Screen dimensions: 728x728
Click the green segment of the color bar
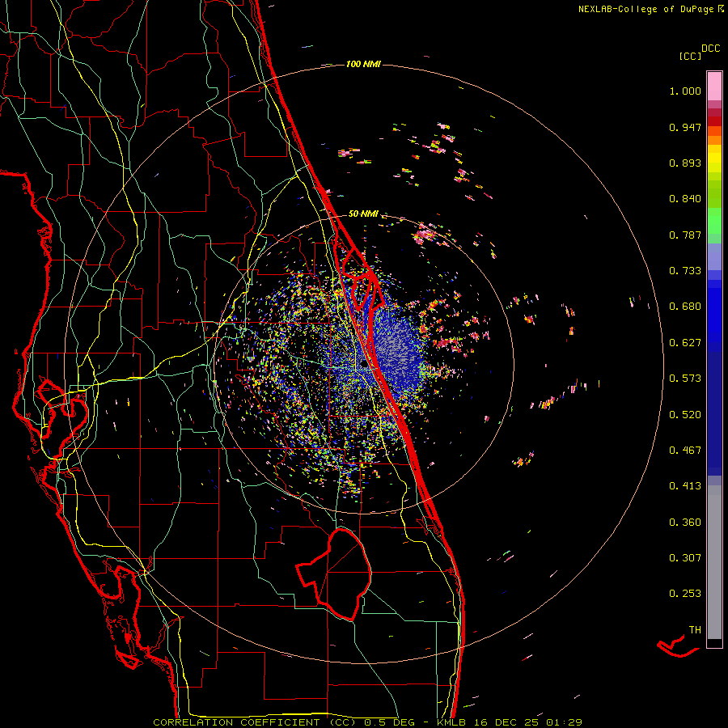(714, 221)
